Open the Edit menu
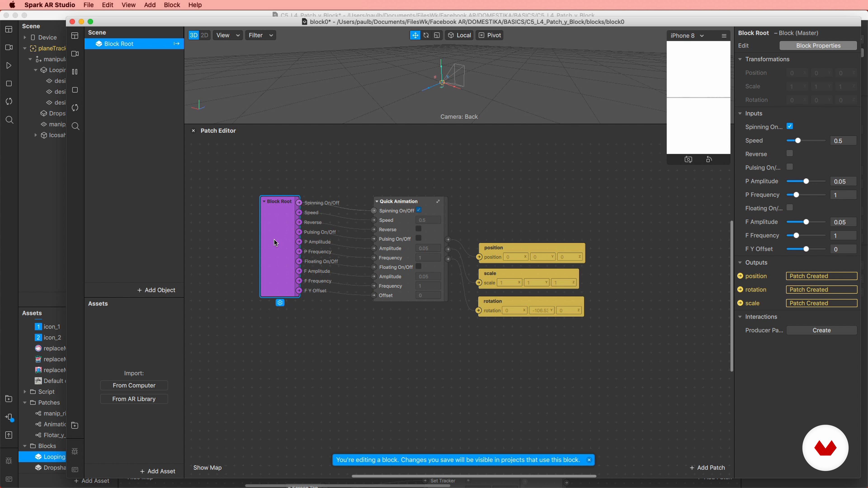The height and width of the screenshot is (488, 868). pos(108,5)
